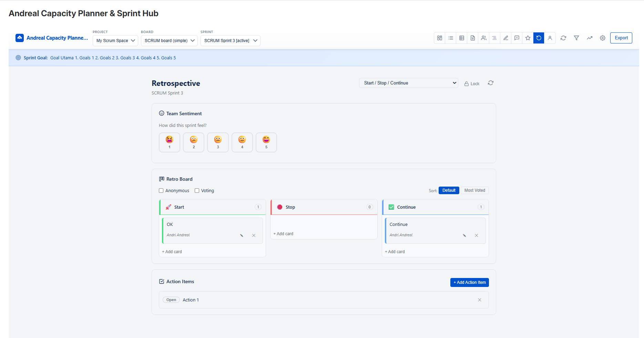The width and height of the screenshot is (644, 338).
Task: Click the edit pencil on OK card
Action: pyautogui.click(x=242, y=236)
